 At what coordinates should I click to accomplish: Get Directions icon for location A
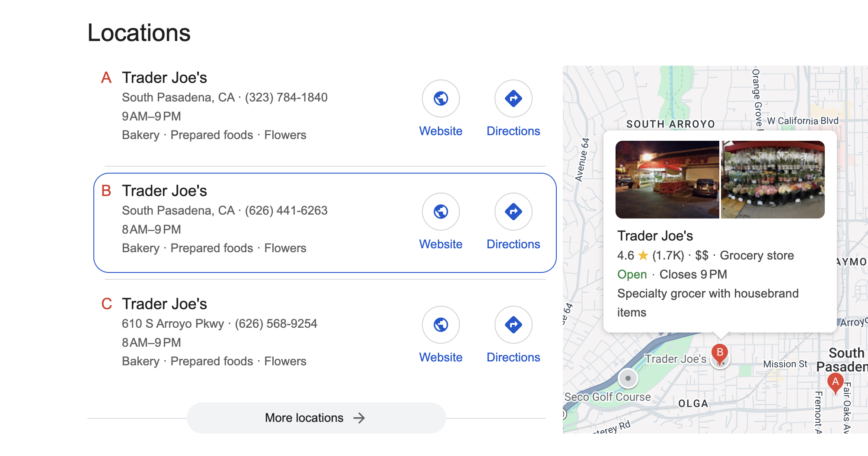[514, 98]
